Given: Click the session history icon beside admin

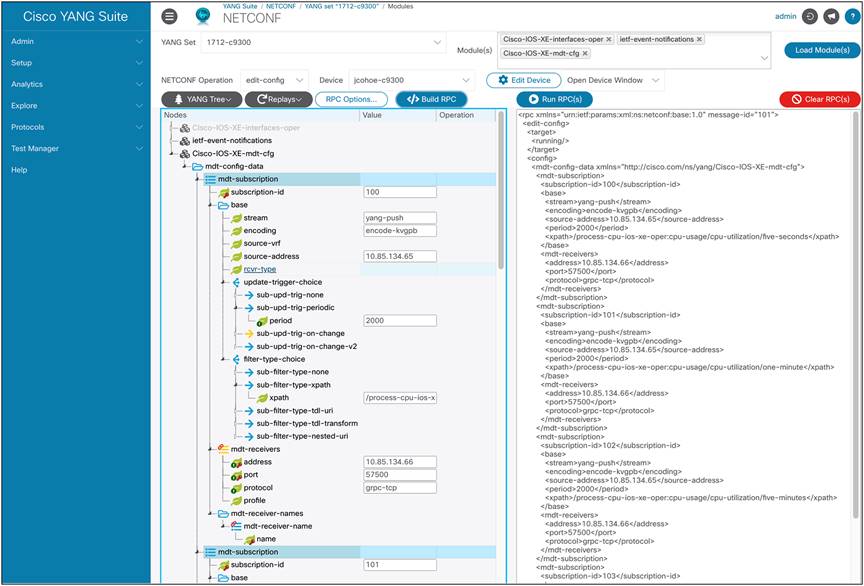Looking at the screenshot, I should 809,17.
